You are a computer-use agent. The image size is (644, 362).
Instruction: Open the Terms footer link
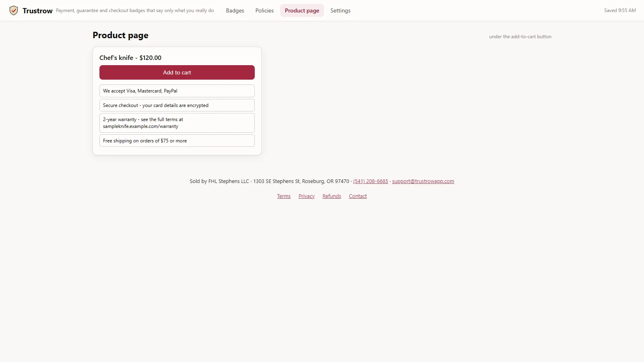click(x=284, y=196)
